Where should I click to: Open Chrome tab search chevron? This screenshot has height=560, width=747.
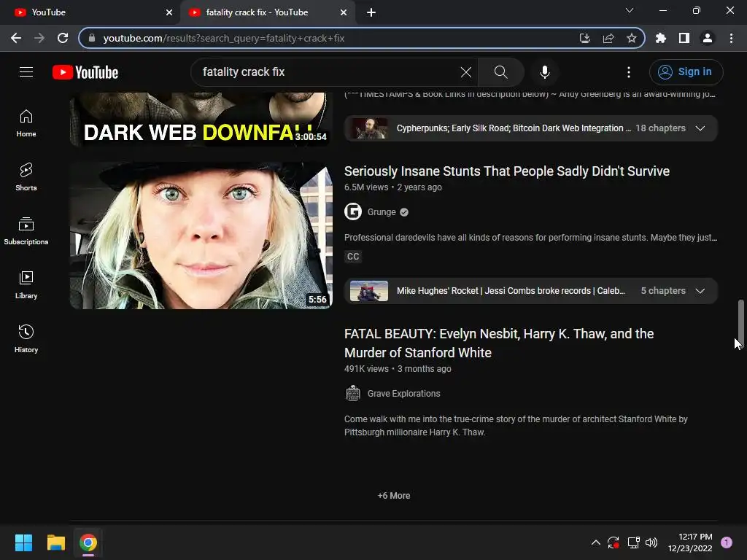coord(630,10)
